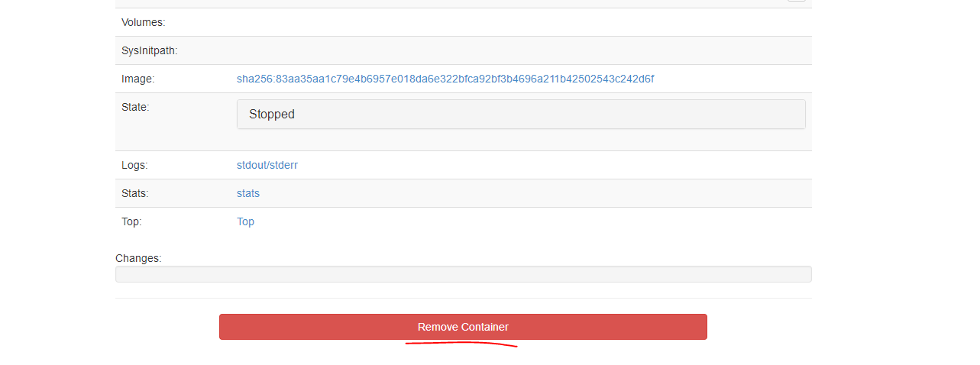Open the container stats link

248,193
